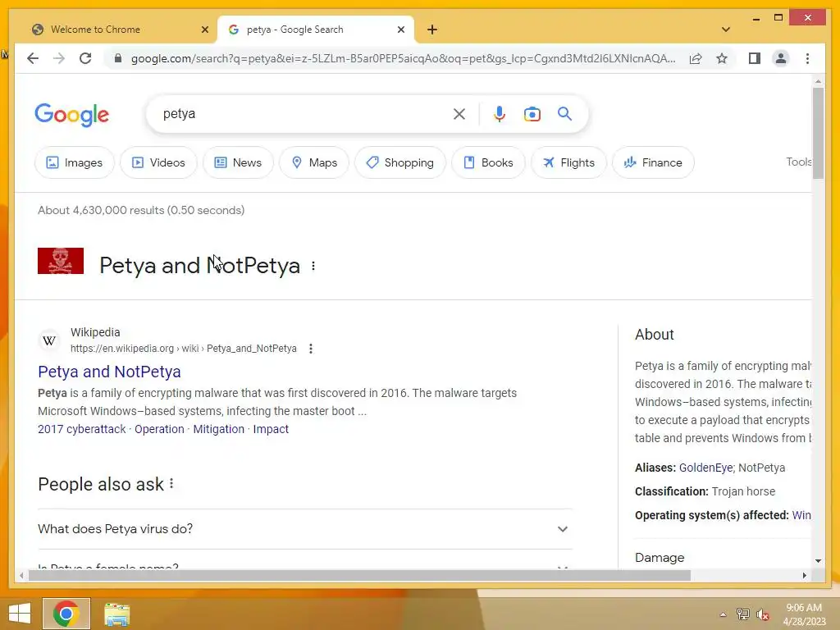Clear the search box text

tap(459, 113)
